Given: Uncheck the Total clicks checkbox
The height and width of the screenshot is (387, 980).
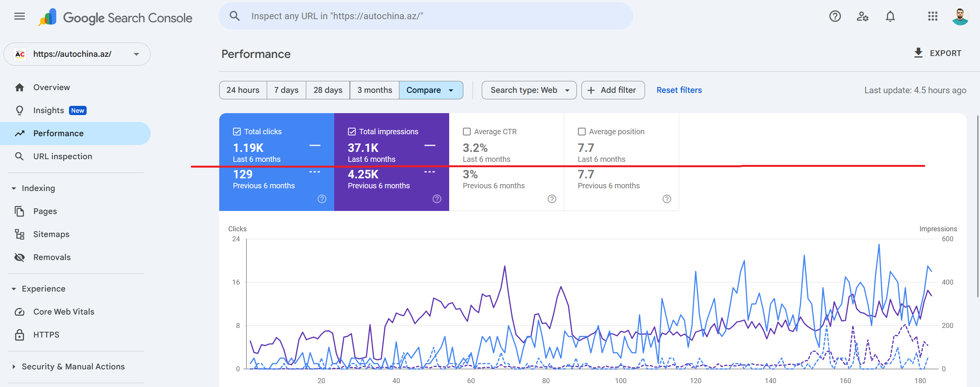Looking at the screenshot, I should click(x=237, y=132).
